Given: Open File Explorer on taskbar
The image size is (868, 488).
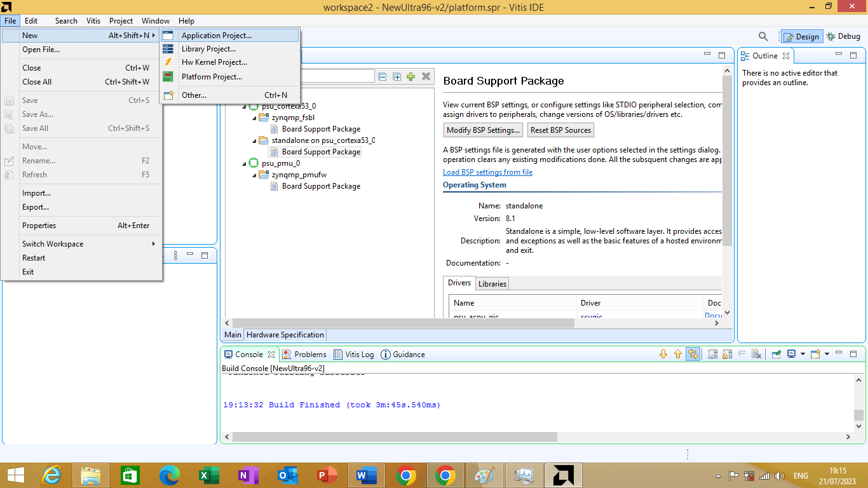Looking at the screenshot, I should [91, 475].
